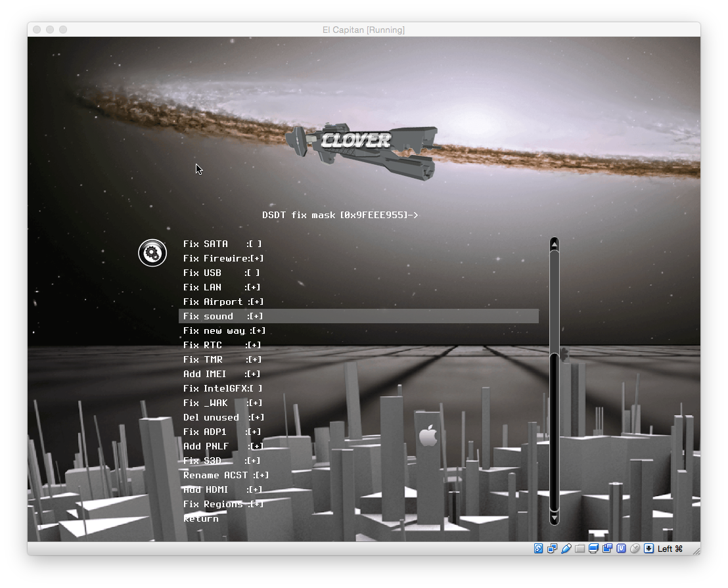This screenshot has width=728, height=588.
Task: Open the shared folders icon
Action: [x=580, y=549]
